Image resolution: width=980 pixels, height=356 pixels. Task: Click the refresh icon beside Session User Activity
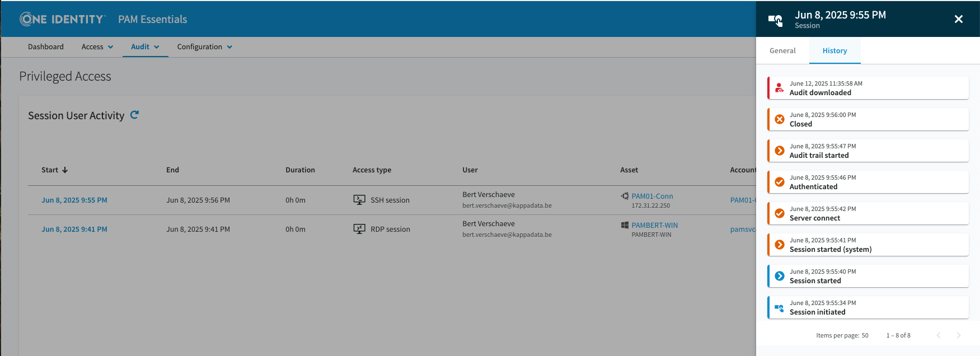tap(134, 115)
